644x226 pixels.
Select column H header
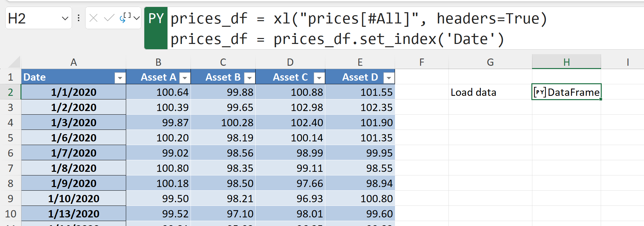(x=566, y=62)
